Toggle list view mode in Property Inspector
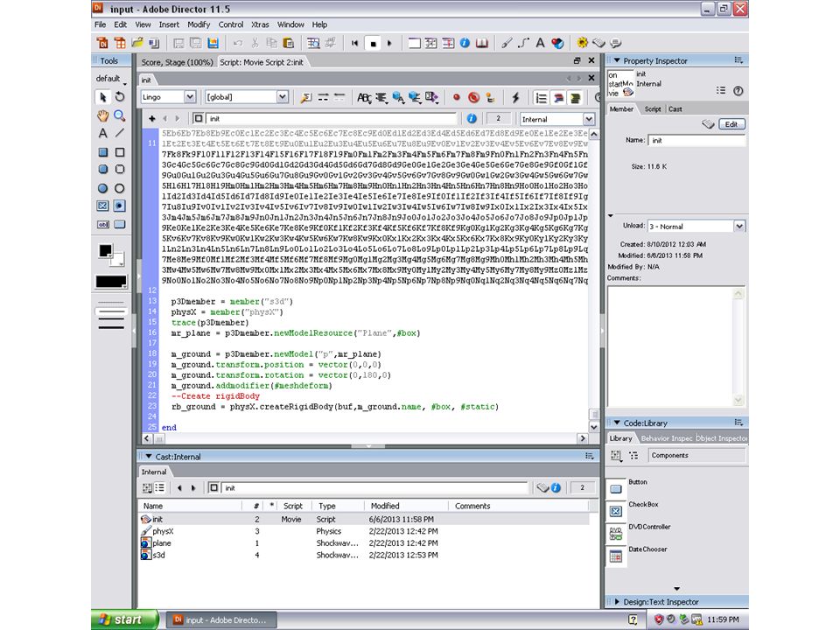 [721, 90]
